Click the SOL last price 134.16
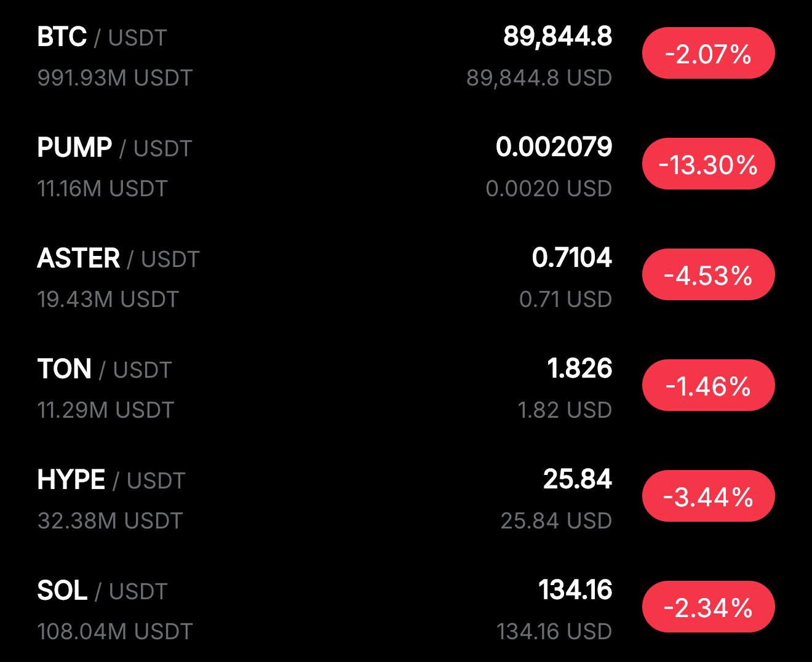 pos(575,590)
